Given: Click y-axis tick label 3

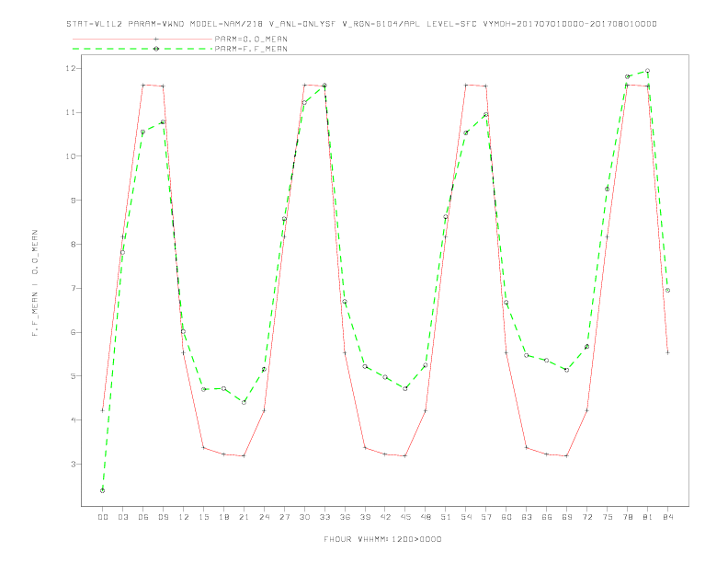Looking at the screenshot, I should tap(74, 464).
